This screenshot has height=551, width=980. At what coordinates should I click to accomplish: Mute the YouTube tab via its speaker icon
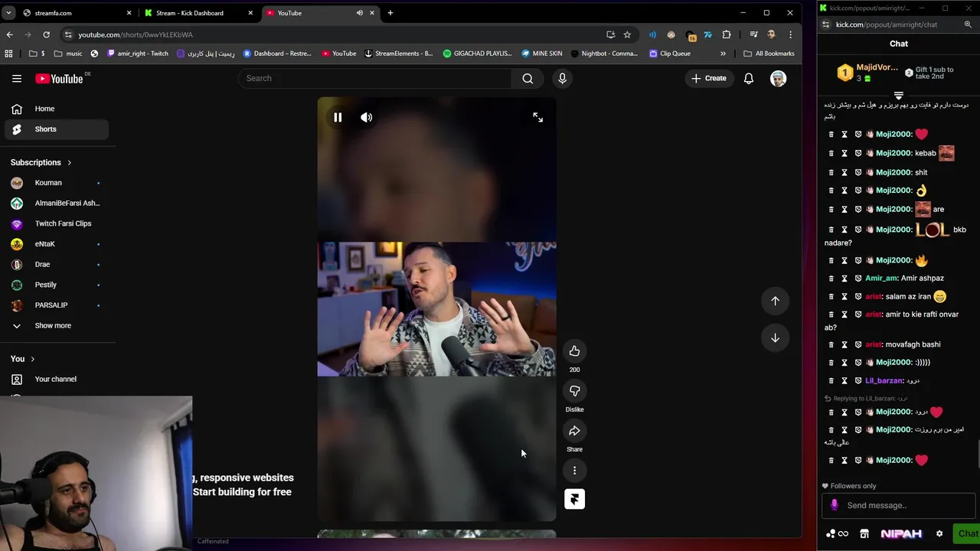[359, 13]
